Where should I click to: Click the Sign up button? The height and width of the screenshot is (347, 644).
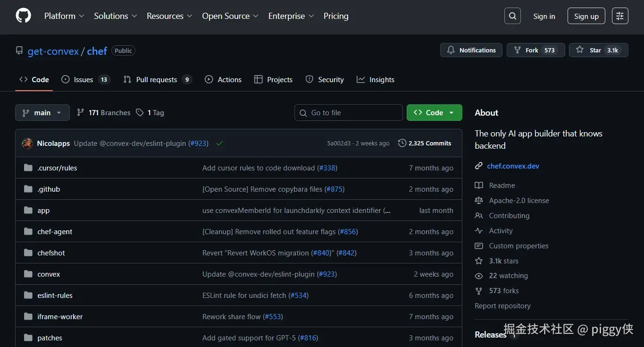coord(586,16)
